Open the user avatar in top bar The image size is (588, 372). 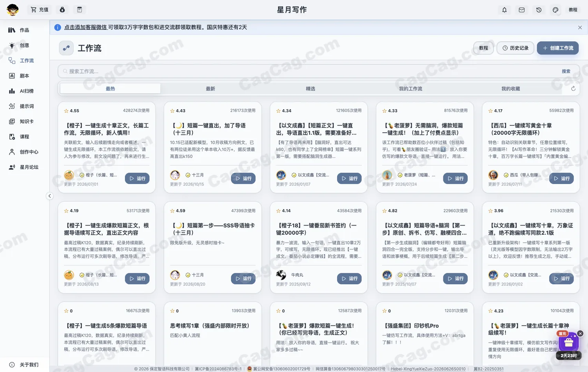point(13,10)
